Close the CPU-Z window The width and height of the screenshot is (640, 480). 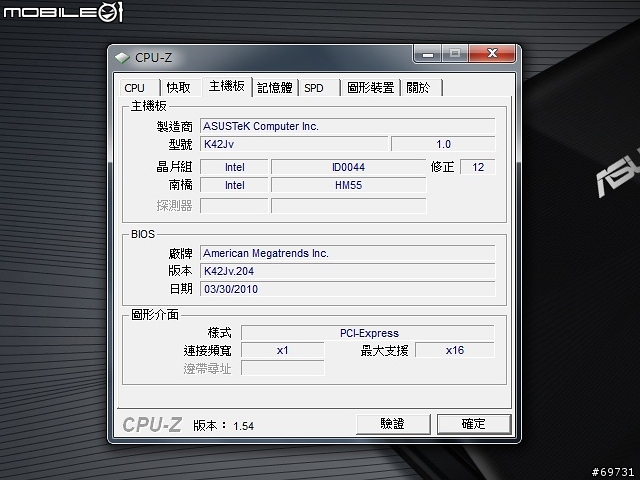click(x=492, y=53)
